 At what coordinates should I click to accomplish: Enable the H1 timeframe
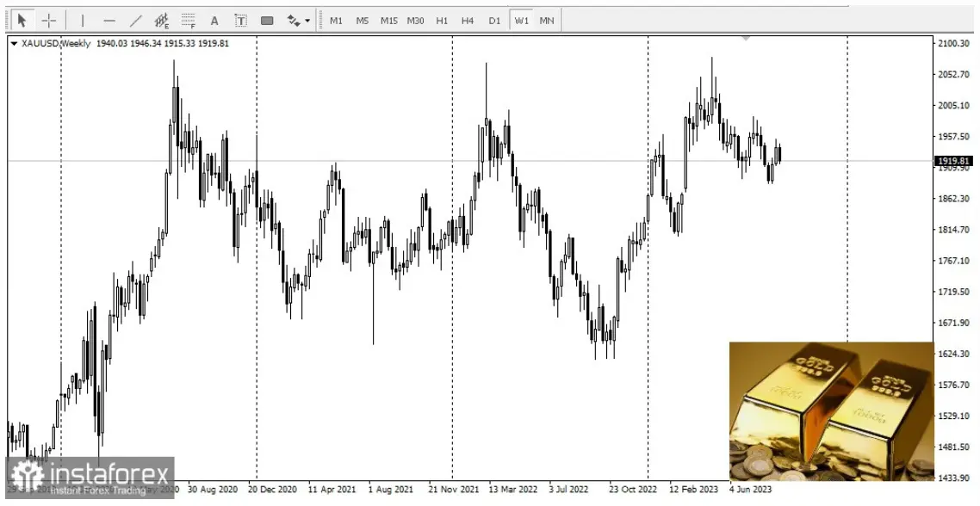(x=442, y=20)
